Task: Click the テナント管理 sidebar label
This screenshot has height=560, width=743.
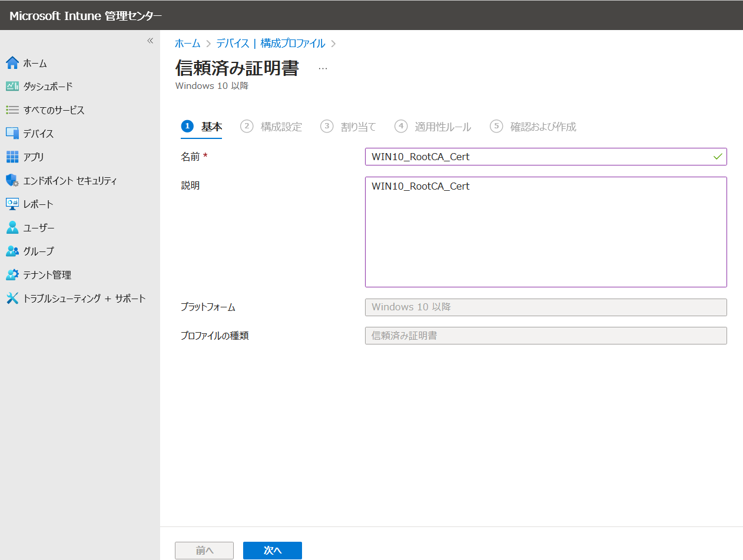Action: click(47, 275)
